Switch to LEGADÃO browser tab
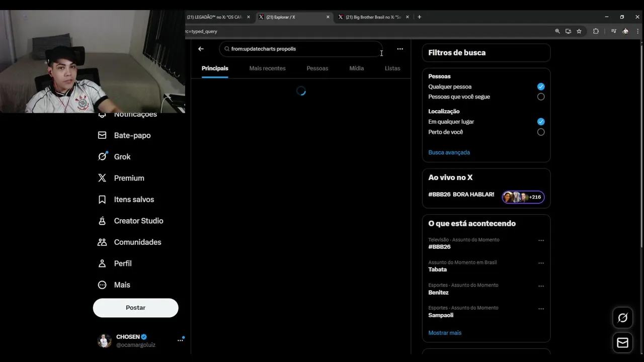The image size is (644, 362). pos(214,17)
